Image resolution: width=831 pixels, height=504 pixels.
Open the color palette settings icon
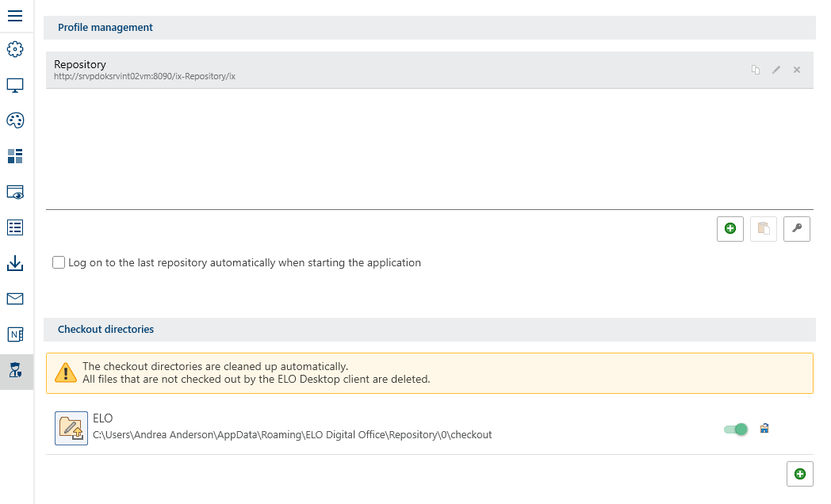[15, 120]
